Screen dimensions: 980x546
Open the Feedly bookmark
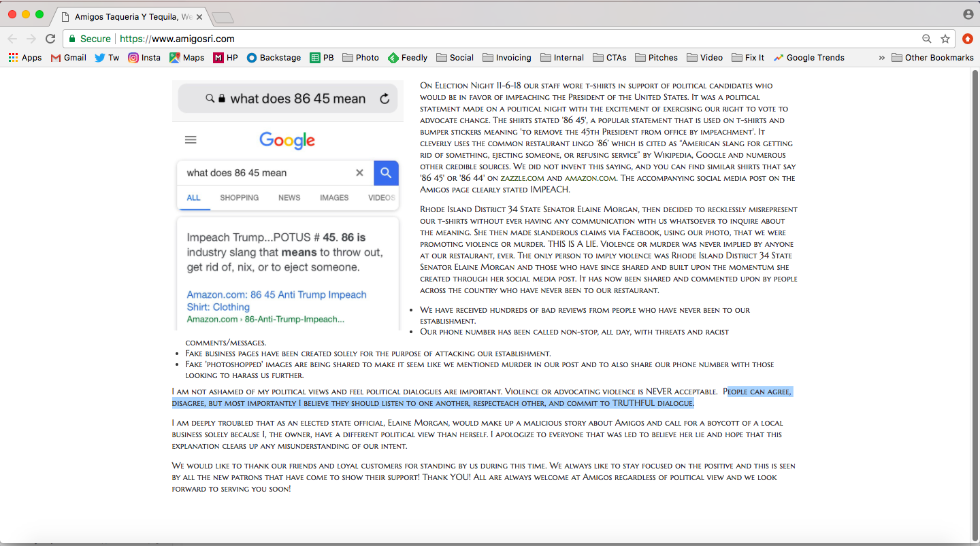(x=408, y=58)
